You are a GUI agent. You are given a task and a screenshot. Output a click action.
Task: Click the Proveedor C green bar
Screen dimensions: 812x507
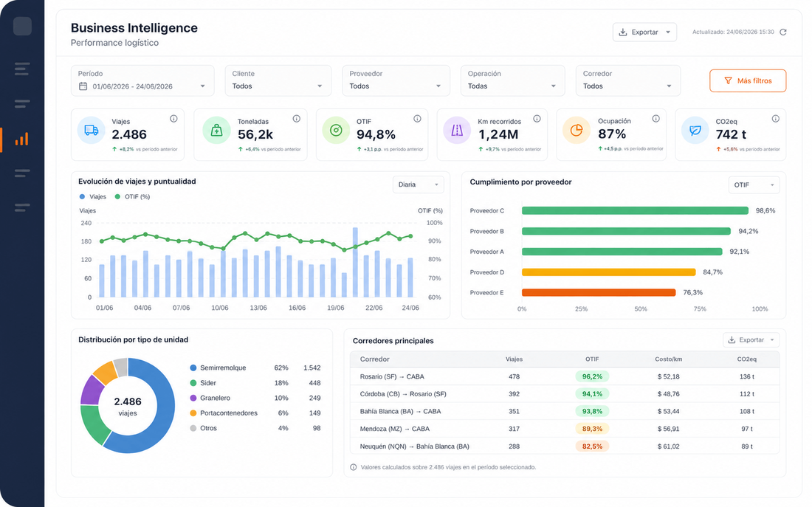(x=635, y=210)
